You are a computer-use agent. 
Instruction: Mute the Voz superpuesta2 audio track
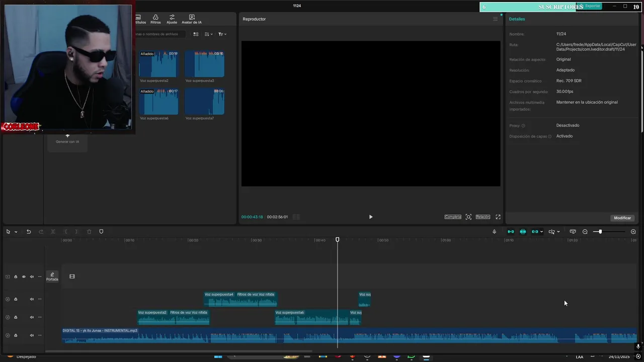pyautogui.click(x=32, y=317)
